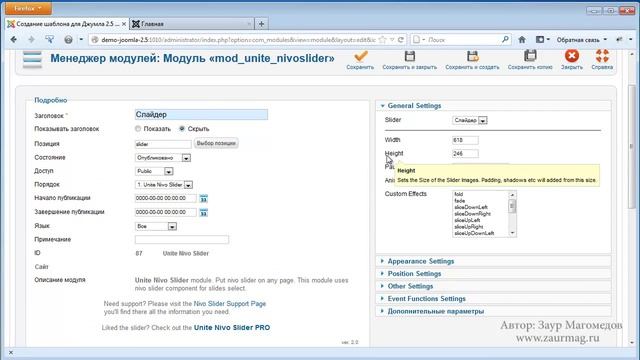Click the Height input field

pyautogui.click(x=465, y=154)
